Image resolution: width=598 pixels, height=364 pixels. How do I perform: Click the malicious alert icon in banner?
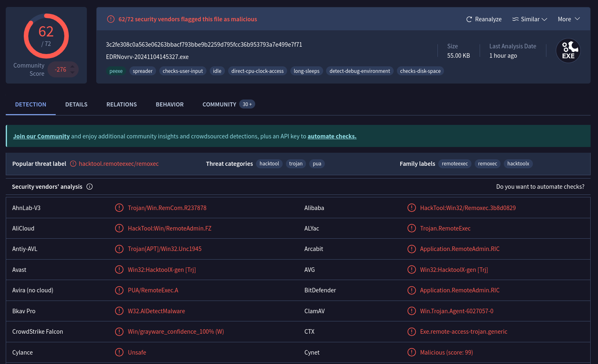111,19
